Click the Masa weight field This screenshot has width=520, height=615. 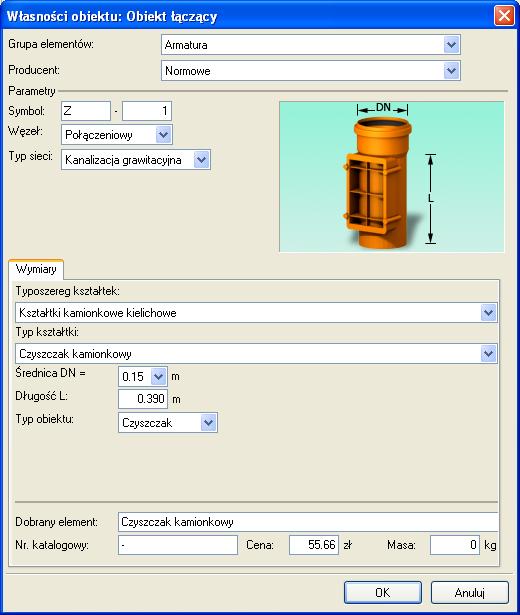point(455,545)
